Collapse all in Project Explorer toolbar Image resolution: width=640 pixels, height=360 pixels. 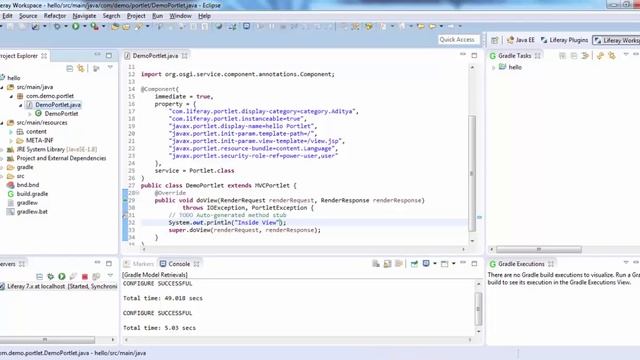click(69, 68)
